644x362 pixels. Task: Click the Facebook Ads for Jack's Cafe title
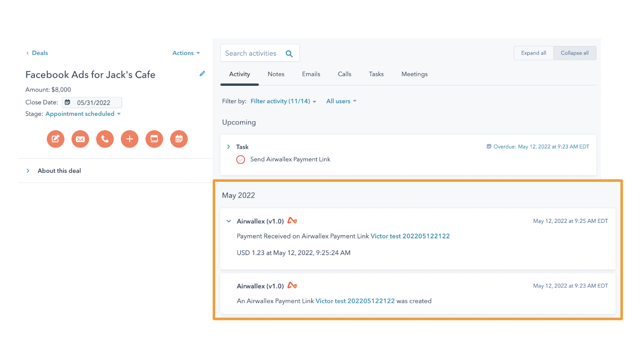click(90, 75)
